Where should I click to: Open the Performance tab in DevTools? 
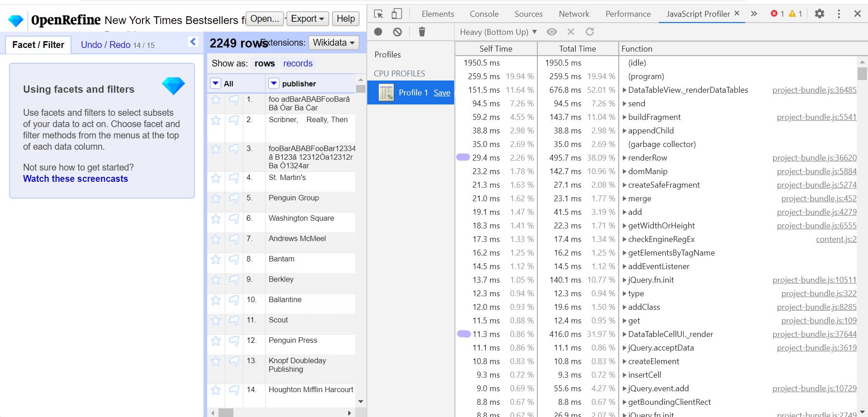point(628,14)
